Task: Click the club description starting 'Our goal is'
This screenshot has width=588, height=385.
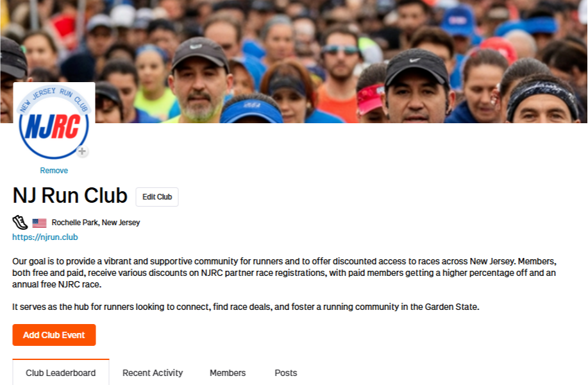Action: point(284,273)
